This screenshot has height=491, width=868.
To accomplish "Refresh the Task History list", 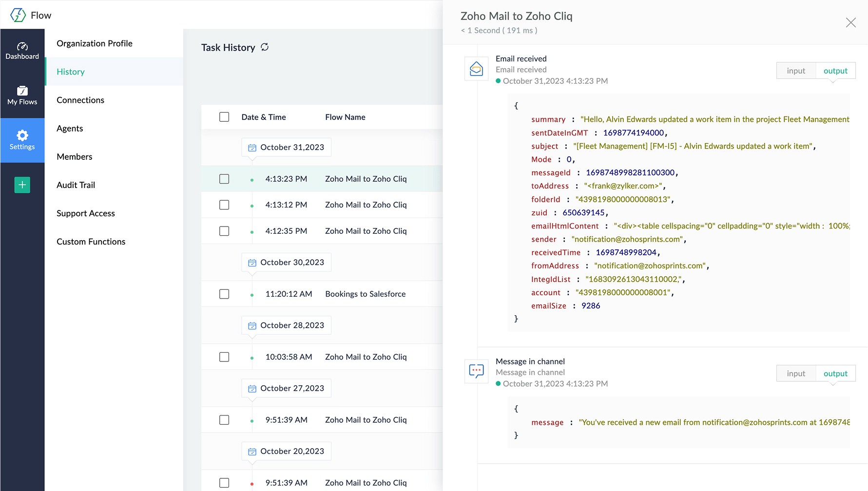I will (265, 47).
